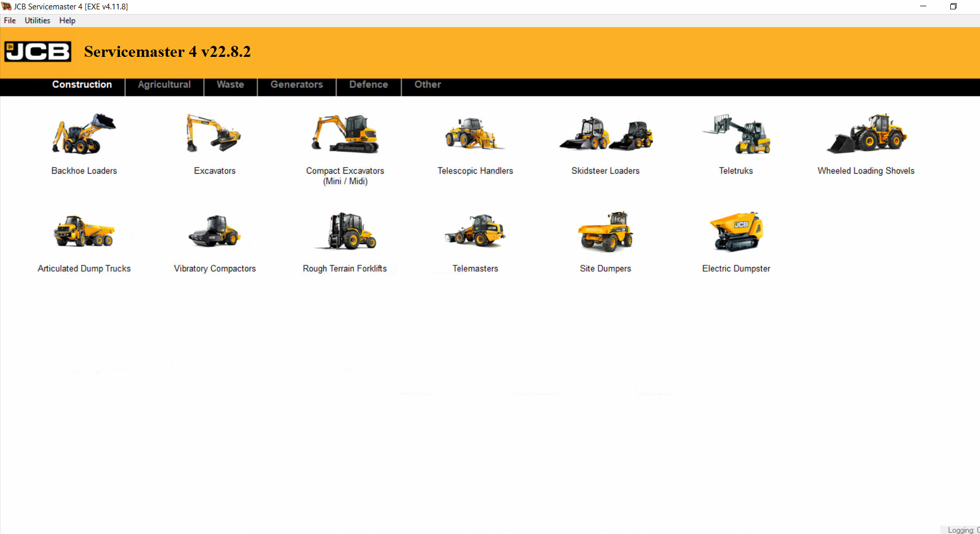Switch to the Defence tab
Viewport: 980px width, 534px height.
(x=369, y=84)
